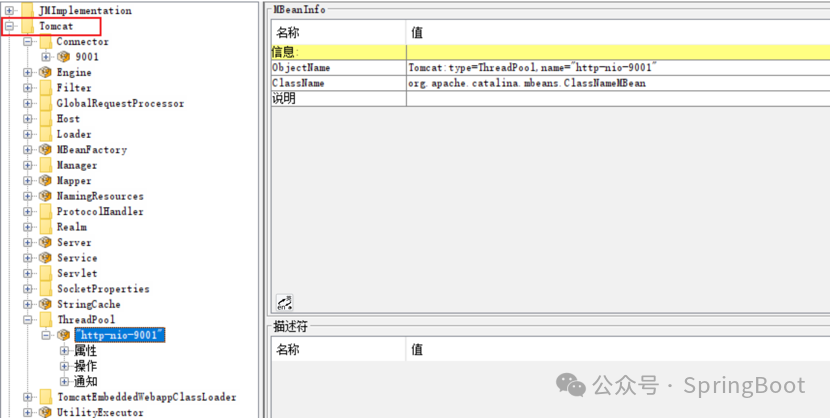The width and height of the screenshot is (830, 418).
Task: Click the GlobalRequestProcessor folder icon
Action: 46,103
